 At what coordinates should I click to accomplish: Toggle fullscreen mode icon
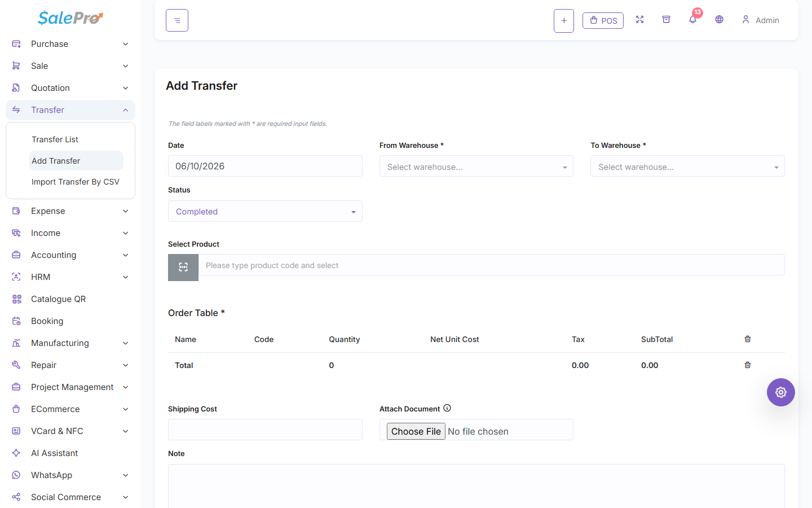[639, 20]
